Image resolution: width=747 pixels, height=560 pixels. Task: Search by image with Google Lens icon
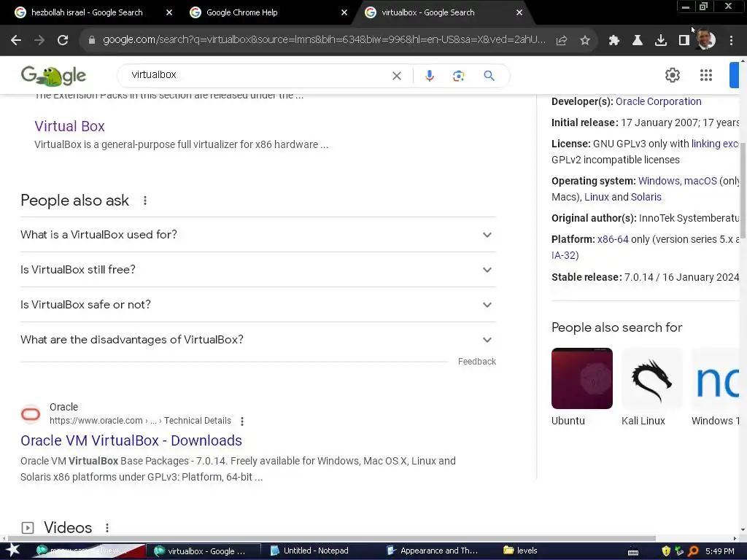coord(458,76)
